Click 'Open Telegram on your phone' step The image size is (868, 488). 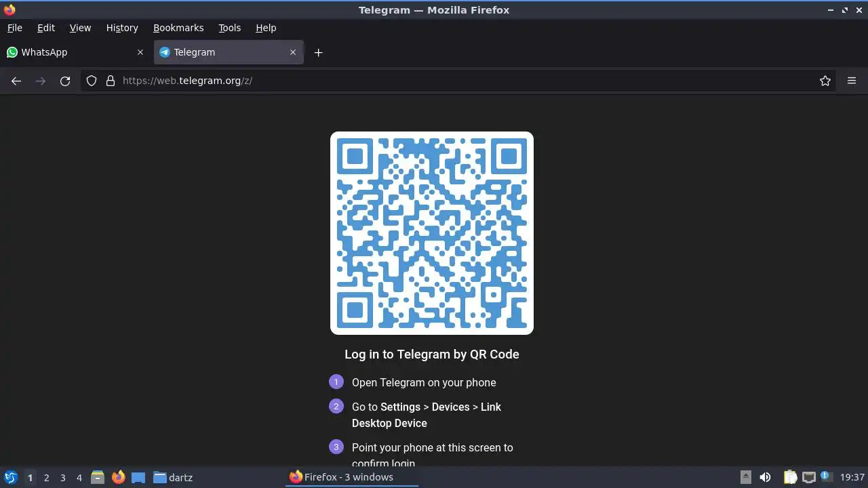(x=424, y=382)
